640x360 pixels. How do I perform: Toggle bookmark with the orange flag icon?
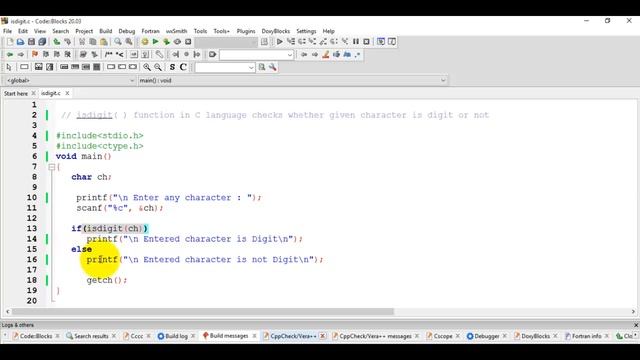35,54
